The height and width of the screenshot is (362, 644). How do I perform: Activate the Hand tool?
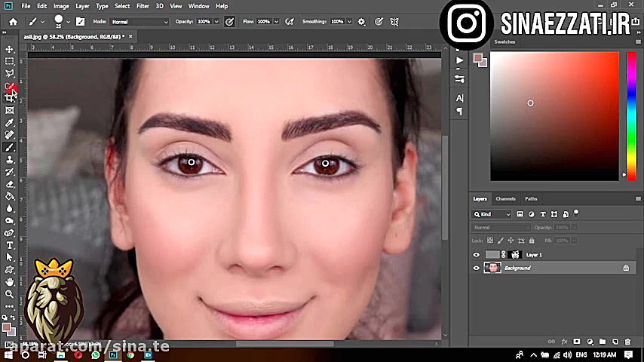point(10,281)
